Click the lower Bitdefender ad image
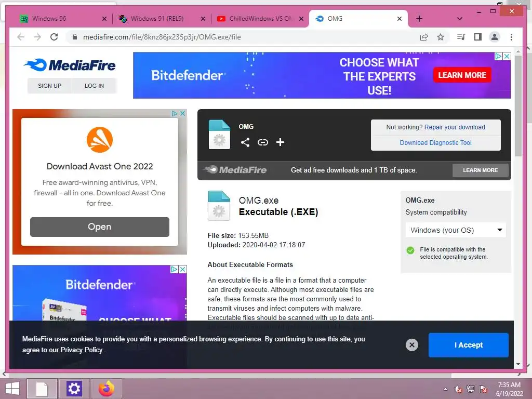Viewport: 532px width, 399px height. (x=100, y=293)
